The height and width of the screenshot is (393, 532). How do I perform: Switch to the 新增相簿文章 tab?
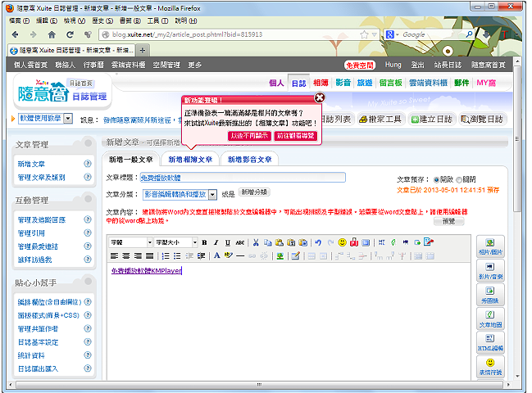[x=190, y=159]
